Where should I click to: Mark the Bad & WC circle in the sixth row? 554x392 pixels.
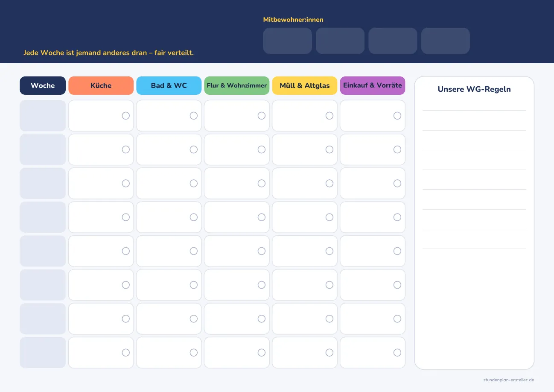tap(193, 285)
